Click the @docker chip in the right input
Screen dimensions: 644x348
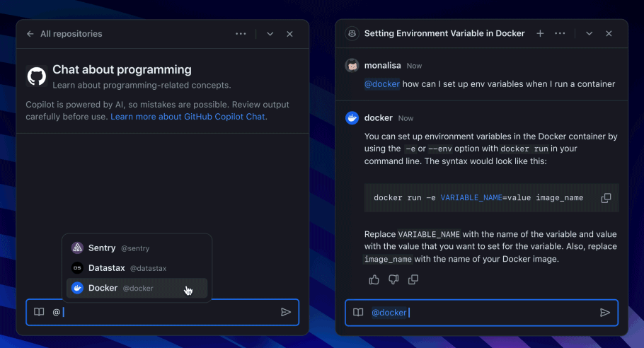pos(389,313)
